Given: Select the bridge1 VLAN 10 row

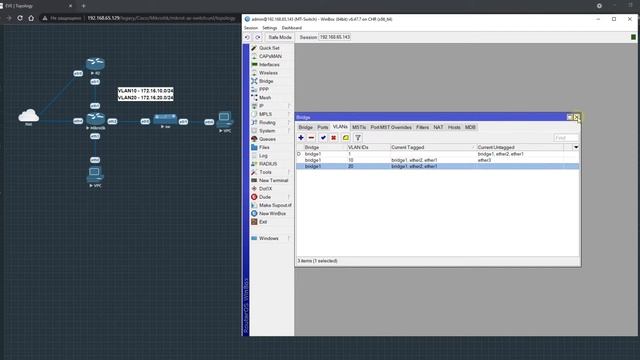Looking at the screenshot, I should coord(438,160).
